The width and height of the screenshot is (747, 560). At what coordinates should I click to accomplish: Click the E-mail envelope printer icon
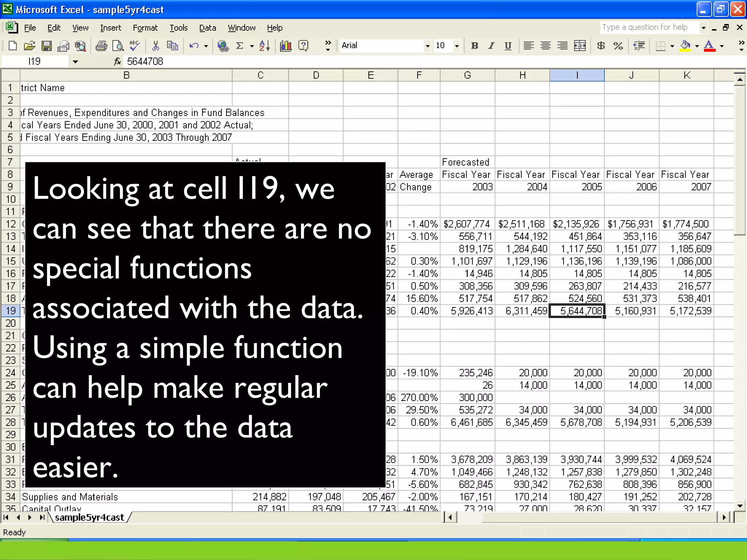(63, 46)
